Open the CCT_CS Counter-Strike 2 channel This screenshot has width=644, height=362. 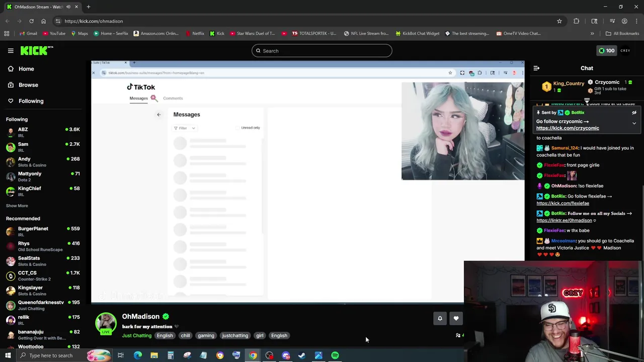[43, 276]
